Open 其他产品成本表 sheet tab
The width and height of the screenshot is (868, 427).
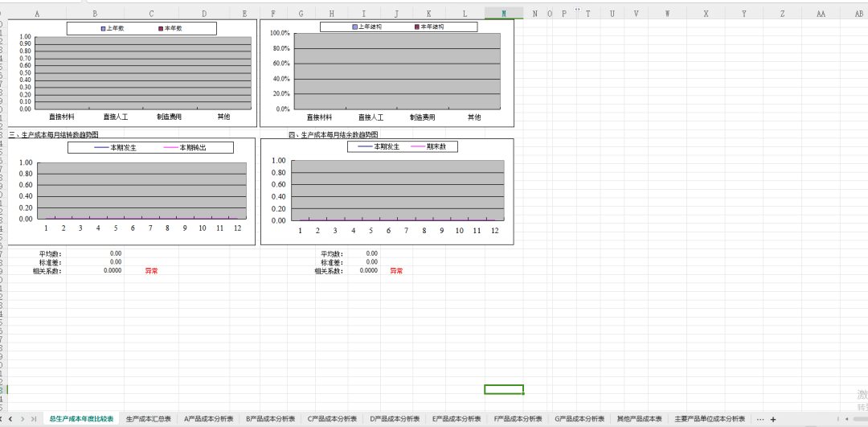point(640,419)
